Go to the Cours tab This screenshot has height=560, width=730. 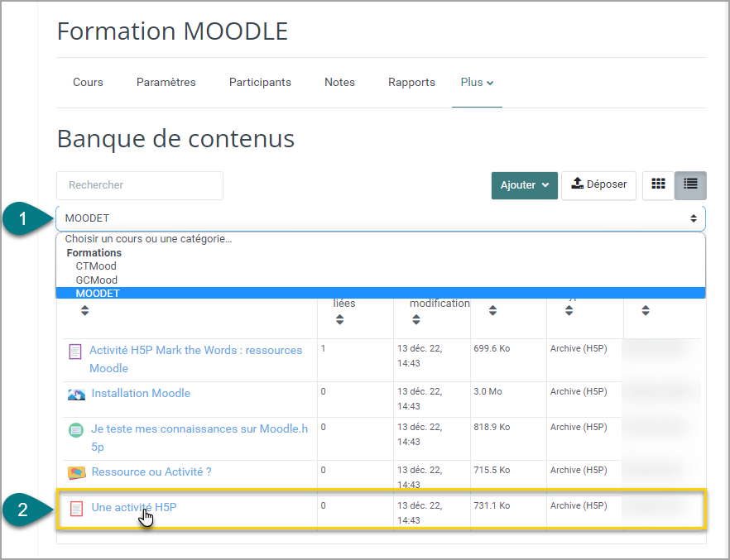coord(88,83)
